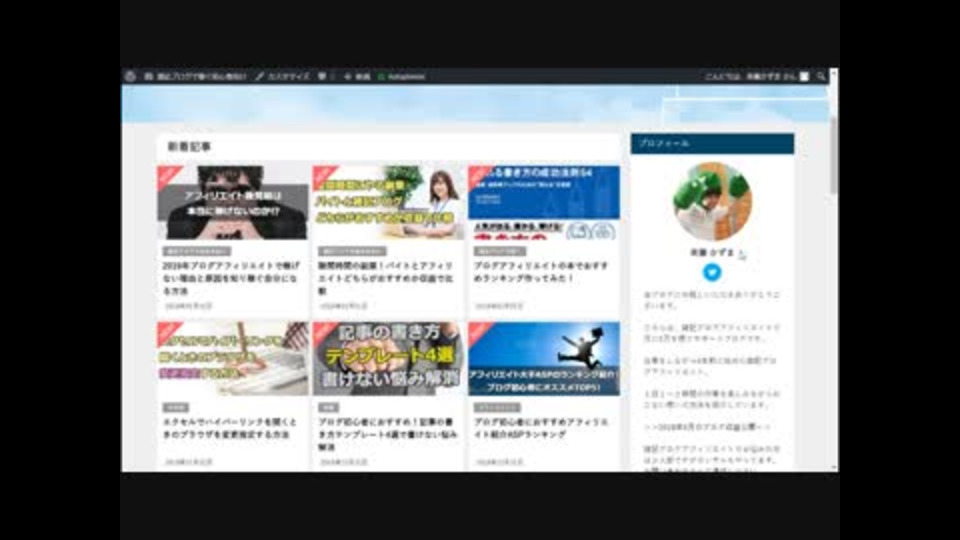Screen dimensions: 960x540
Task: Click category tag under ASP ranking article
Action: point(497,407)
